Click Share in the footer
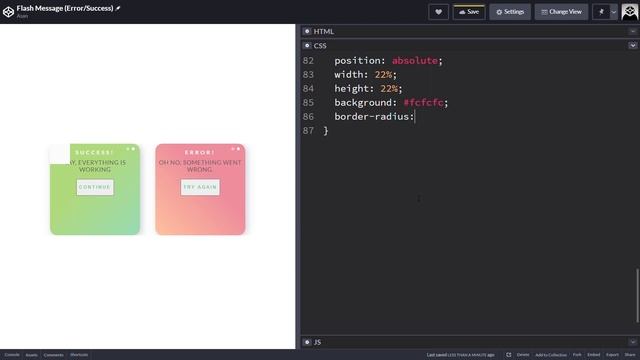The image size is (640, 360). click(x=630, y=355)
